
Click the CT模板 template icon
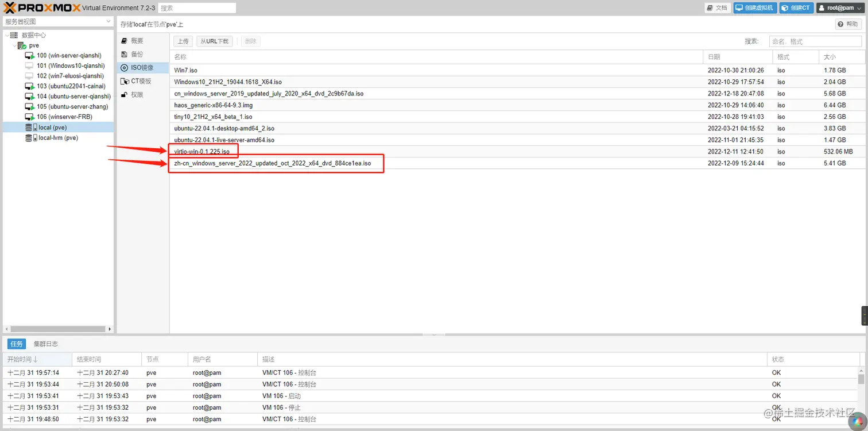click(125, 81)
